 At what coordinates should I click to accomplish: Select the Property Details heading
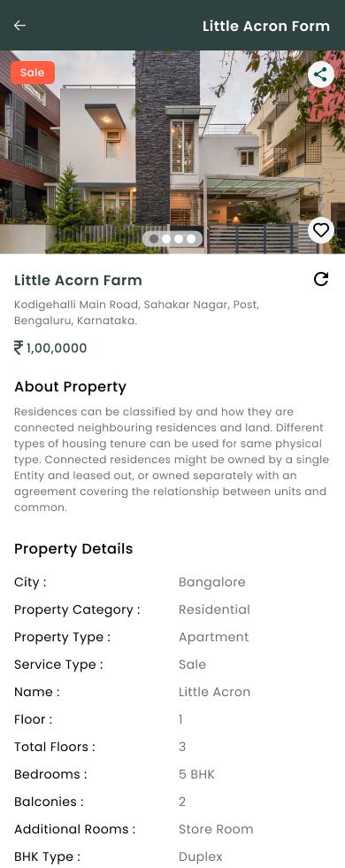(x=73, y=548)
